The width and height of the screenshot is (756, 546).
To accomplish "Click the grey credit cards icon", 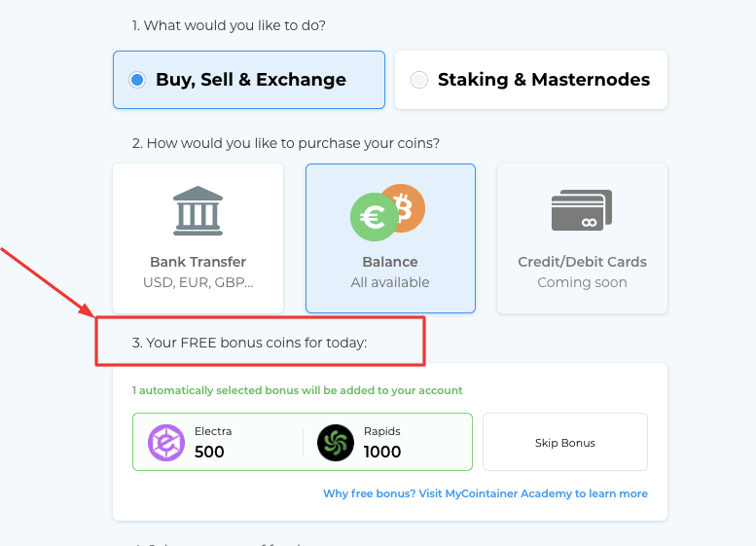I will (582, 210).
